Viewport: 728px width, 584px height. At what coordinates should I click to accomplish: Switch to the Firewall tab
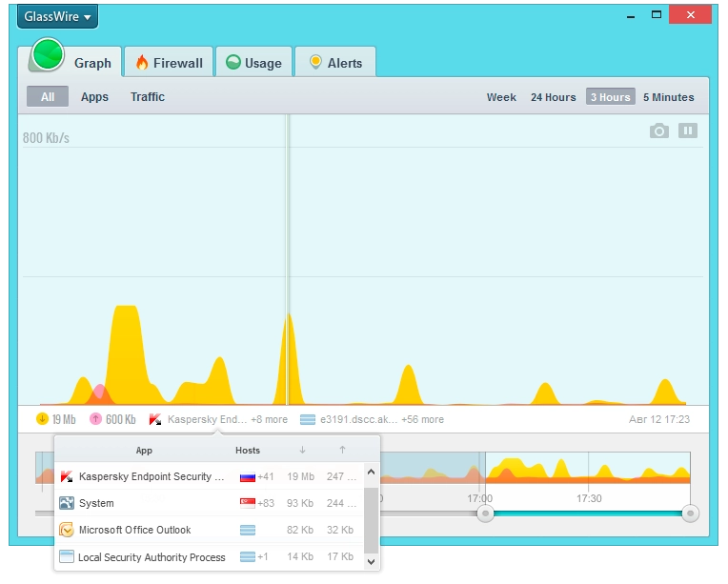coord(169,62)
